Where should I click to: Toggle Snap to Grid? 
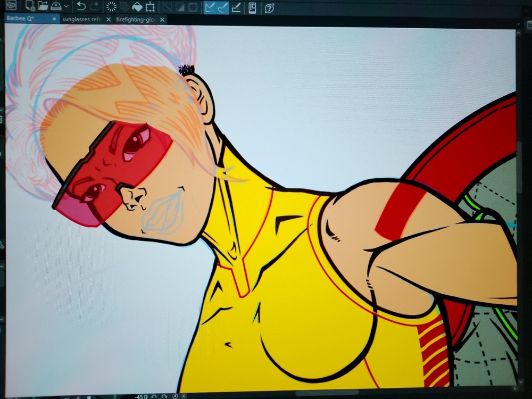click(236, 7)
